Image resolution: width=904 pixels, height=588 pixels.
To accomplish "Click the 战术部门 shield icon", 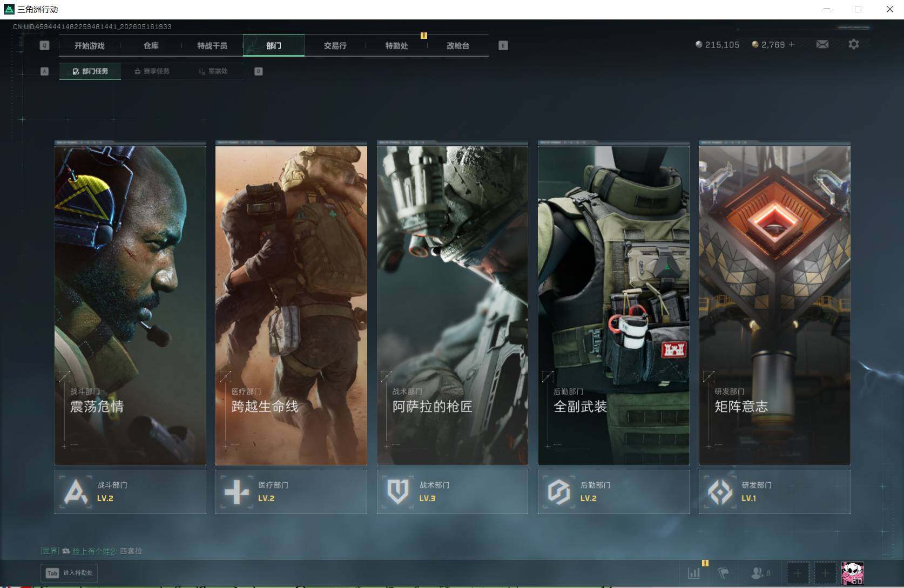I will 398,491.
